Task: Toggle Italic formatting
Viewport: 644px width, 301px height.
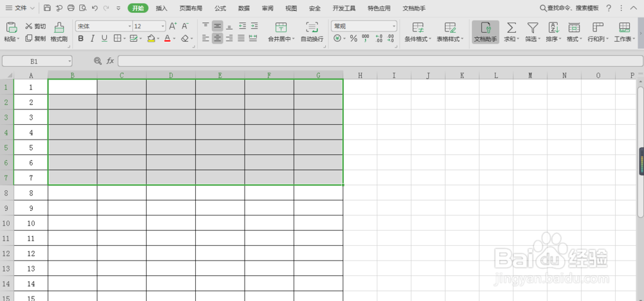Action: point(92,39)
